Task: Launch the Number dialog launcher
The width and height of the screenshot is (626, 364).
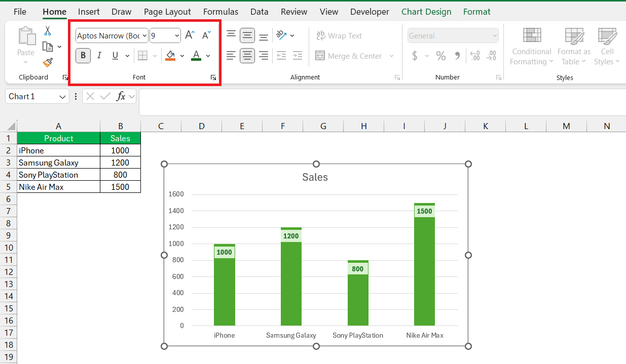Action: pos(499,77)
